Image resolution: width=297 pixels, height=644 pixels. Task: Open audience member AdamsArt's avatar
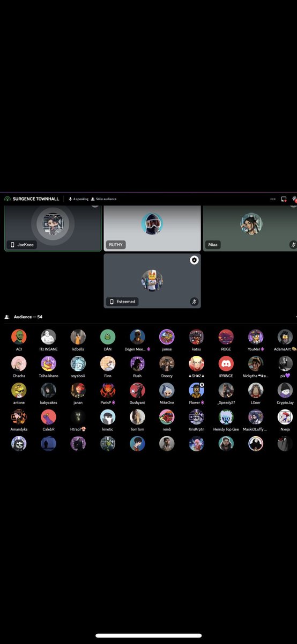coord(285,337)
